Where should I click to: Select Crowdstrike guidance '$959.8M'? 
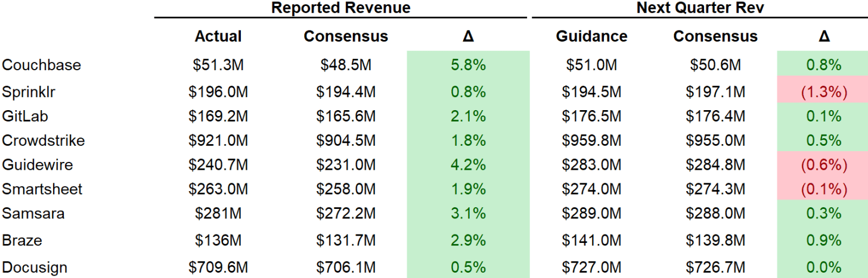(591, 140)
